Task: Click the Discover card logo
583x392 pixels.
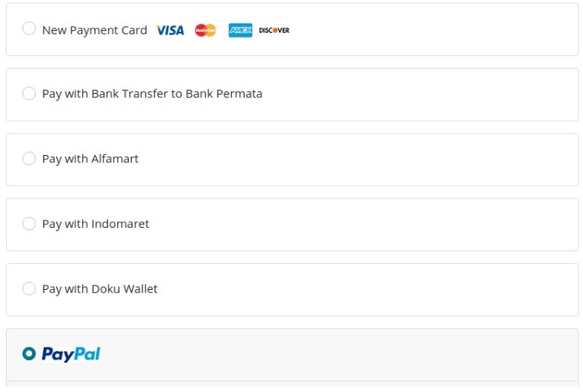Action: tap(274, 30)
